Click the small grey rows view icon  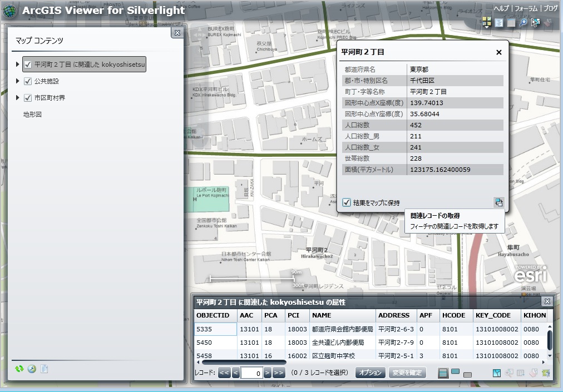point(467,375)
